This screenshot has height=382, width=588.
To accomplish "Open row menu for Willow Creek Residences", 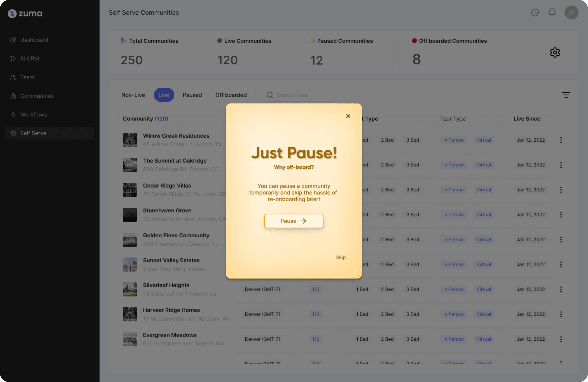I will point(561,140).
